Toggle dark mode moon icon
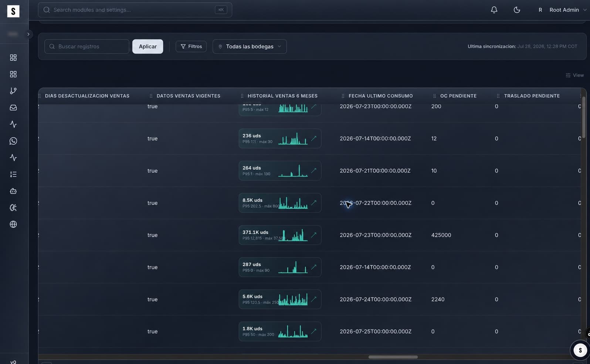 click(x=517, y=10)
